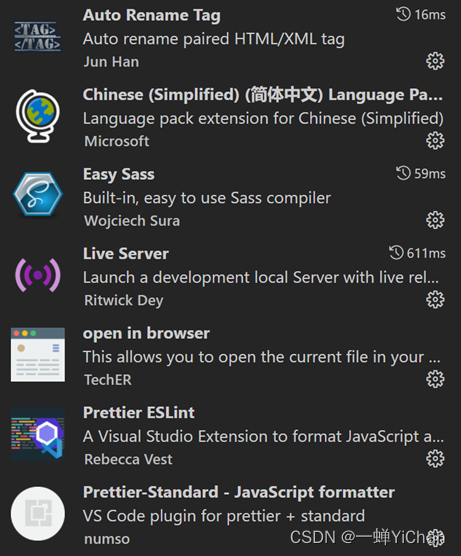The height and width of the screenshot is (556, 461).
Task: Open the manage gear for Live Server
Action: [435, 300]
